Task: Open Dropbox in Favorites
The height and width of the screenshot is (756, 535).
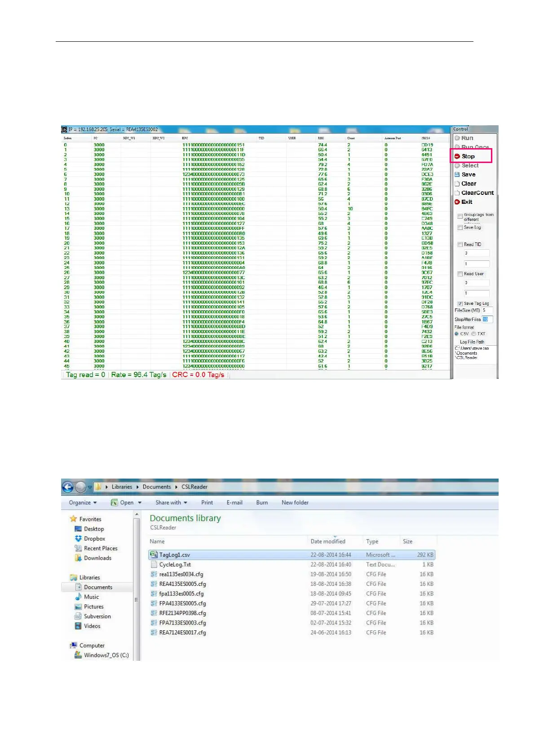Action: pos(90,539)
